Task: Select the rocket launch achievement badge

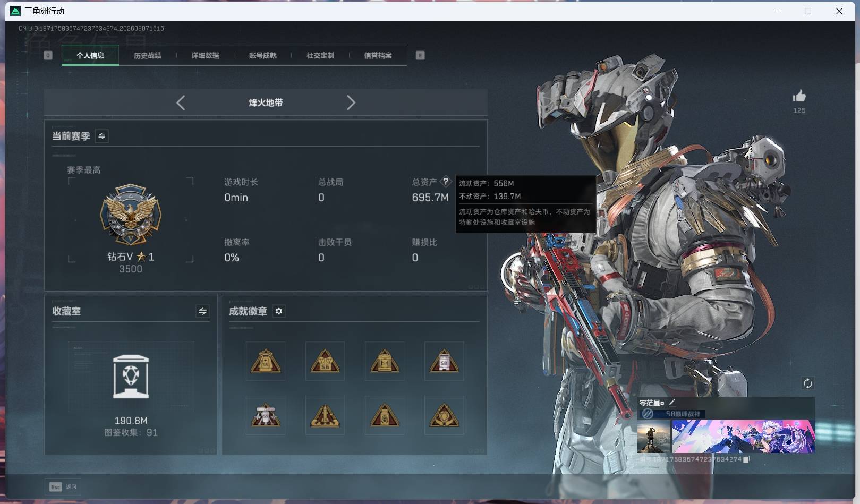Action: pos(325,415)
